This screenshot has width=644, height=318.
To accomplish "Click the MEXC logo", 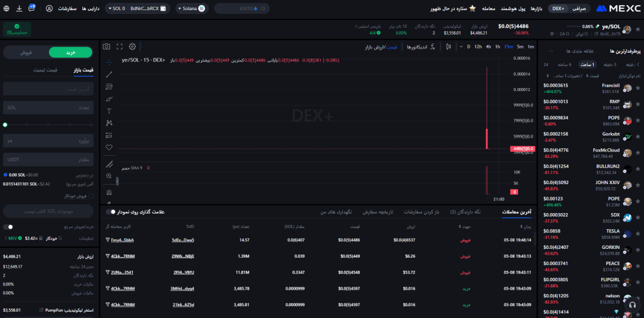I will [618, 8].
